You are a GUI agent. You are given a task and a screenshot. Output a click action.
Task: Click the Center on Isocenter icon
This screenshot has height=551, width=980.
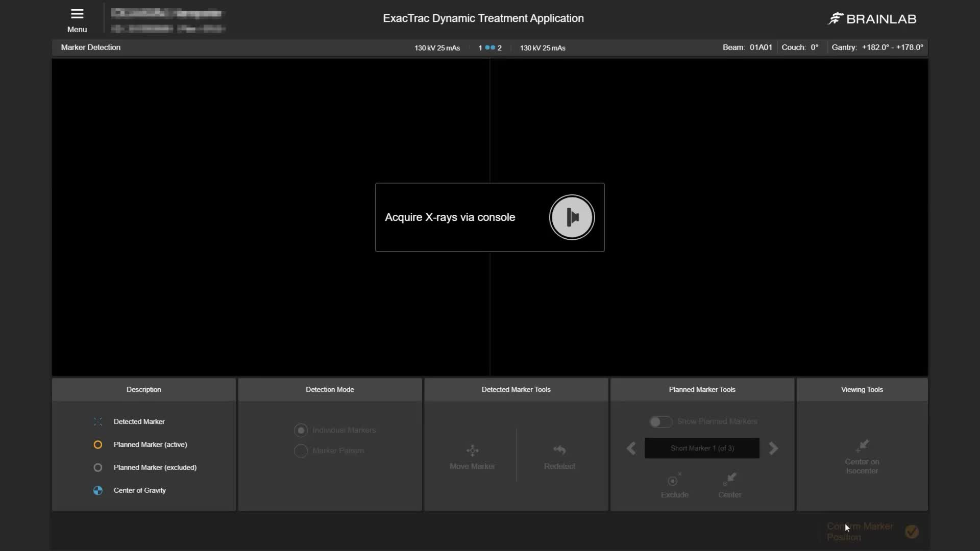(x=862, y=446)
